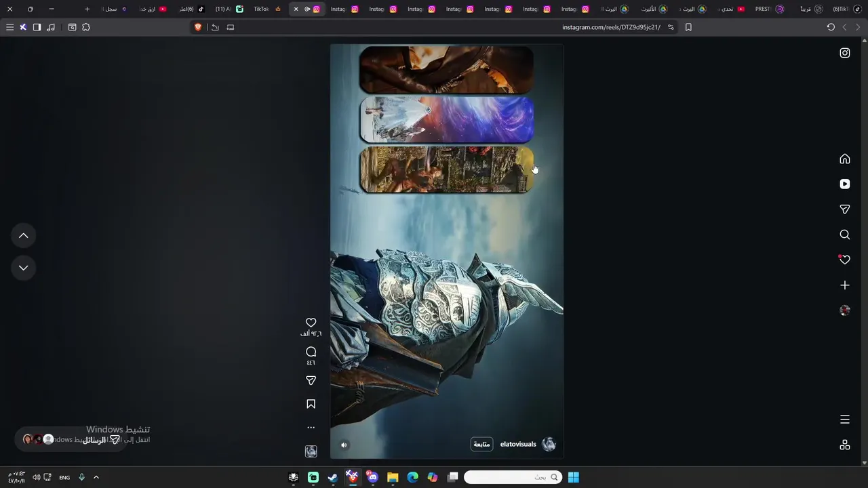Go to the next reel with down chevron
868x488 pixels.
tap(23, 268)
